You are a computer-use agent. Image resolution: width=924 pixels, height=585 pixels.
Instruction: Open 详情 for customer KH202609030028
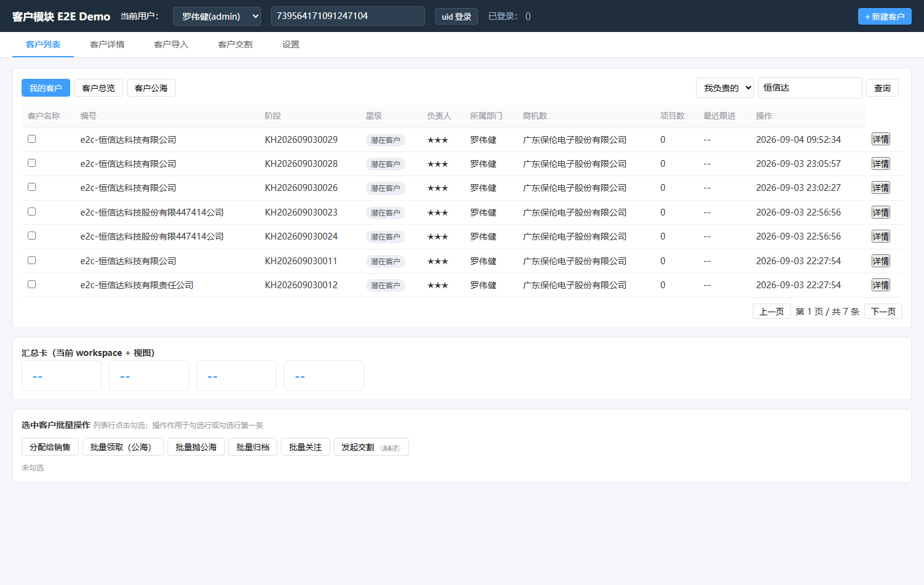[x=881, y=164]
